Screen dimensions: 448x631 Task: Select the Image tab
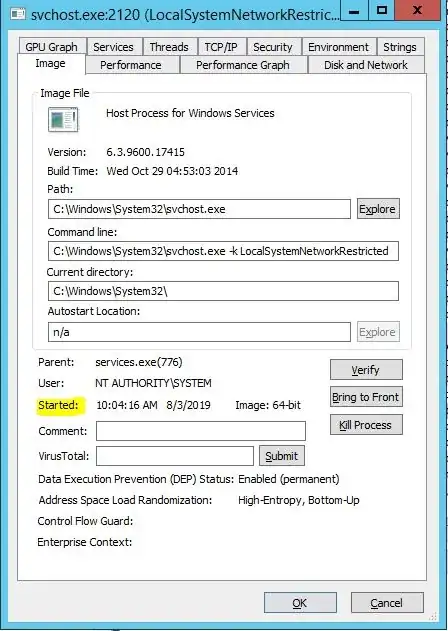tap(50, 64)
